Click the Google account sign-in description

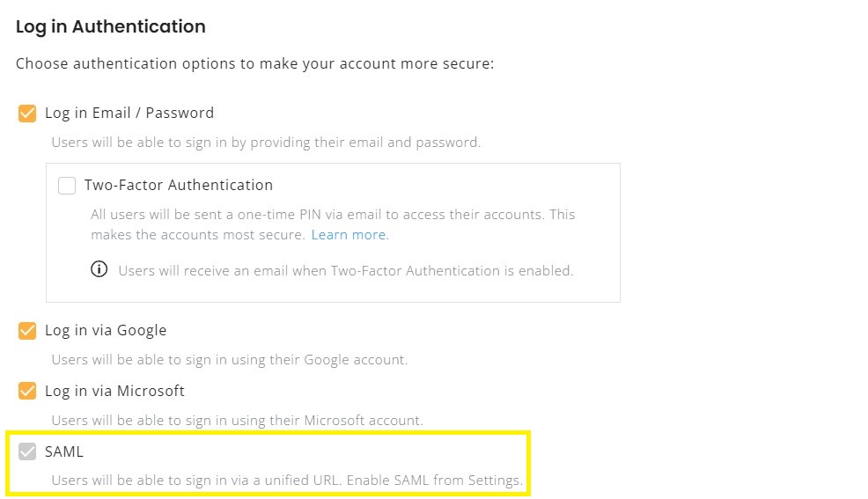coord(229,360)
